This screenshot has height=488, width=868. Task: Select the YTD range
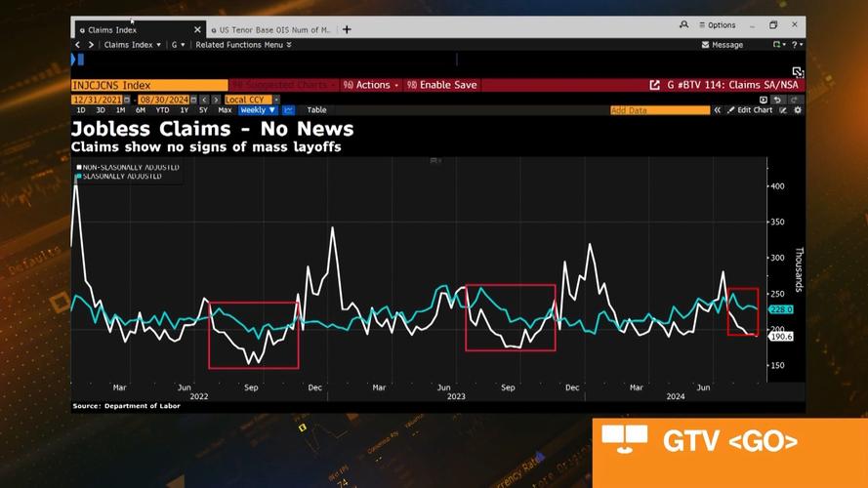pos(162,110)
